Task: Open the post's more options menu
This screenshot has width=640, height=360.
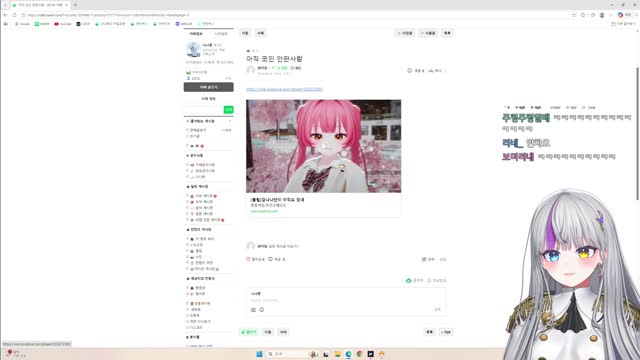Action: tap(446, 71)
